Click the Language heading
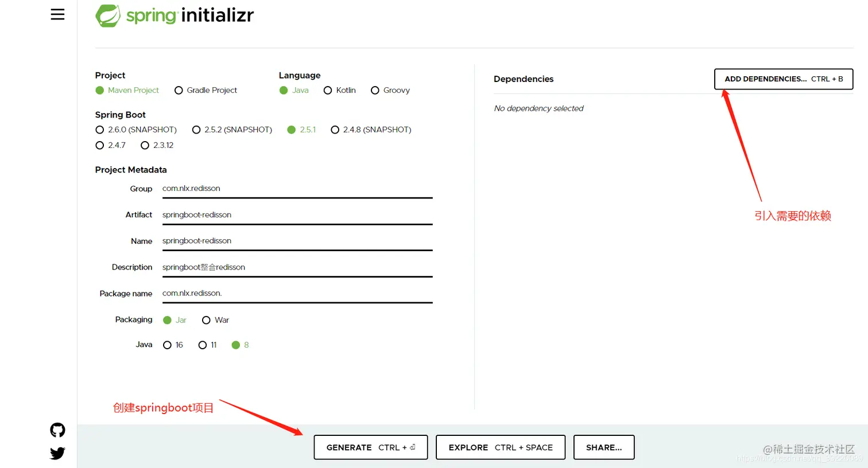Viewport: 868px width, 468px height. (300, 75)
